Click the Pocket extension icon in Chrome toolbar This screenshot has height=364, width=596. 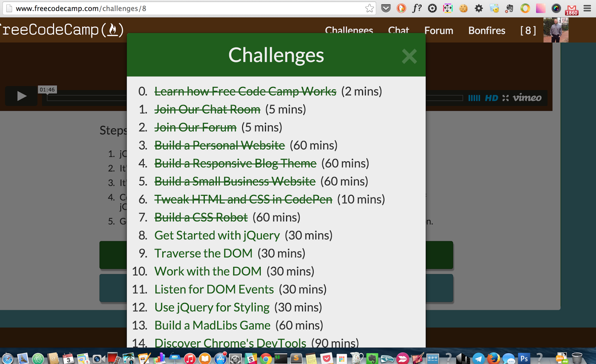click(386, 8)
